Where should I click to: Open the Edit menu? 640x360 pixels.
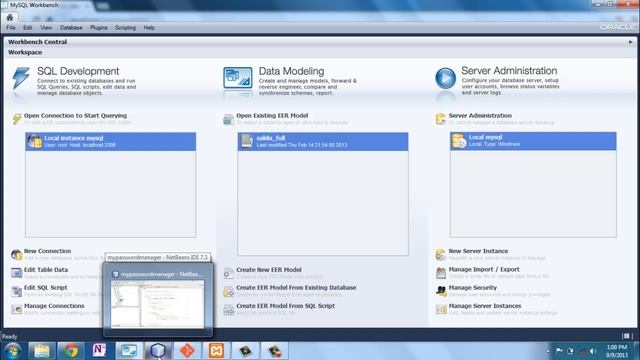[x=27, y=28]
